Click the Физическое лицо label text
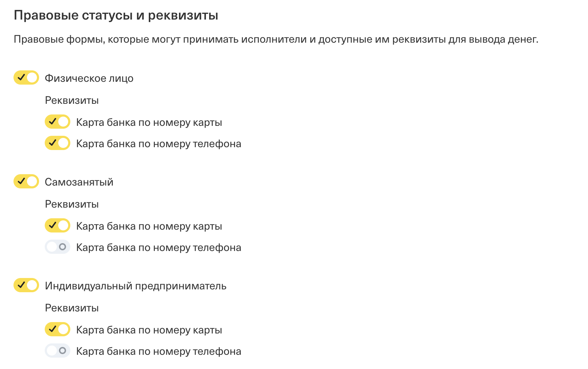588x369 pixels. [89, 78]
